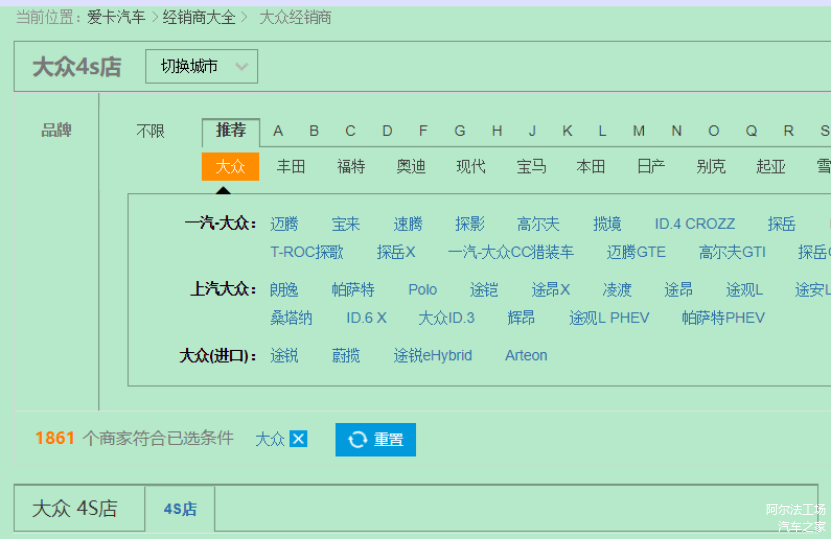Open the 辉昂 model link
The height and width of the screenshot is (540, 831).
tap(521, 318)
